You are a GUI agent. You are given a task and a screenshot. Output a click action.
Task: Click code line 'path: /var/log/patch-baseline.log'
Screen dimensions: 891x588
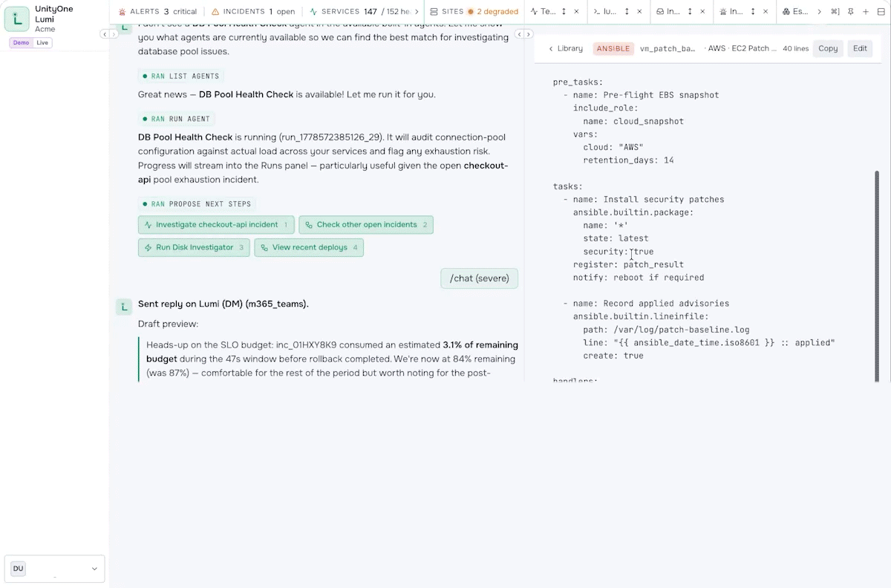[666, 330]
